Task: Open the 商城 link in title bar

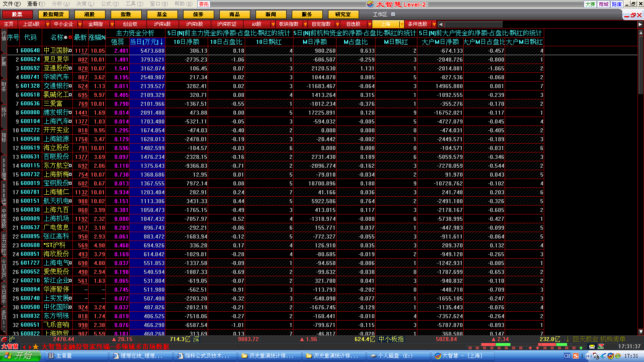Action: 604,4
